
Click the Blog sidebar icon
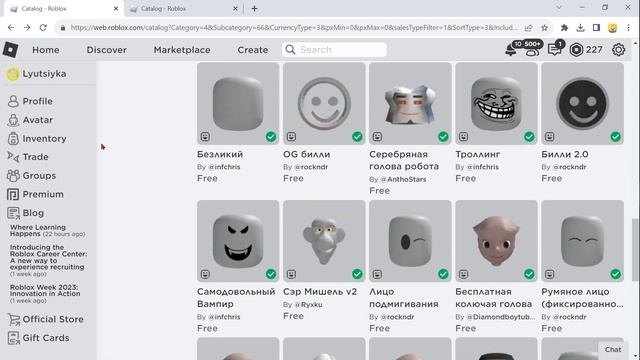point(13,213)
